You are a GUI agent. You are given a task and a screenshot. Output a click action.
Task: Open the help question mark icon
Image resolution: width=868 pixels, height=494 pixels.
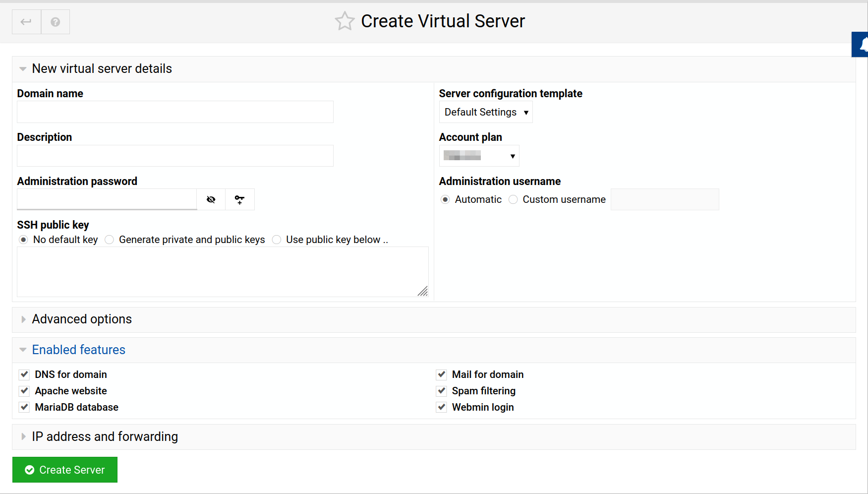(56, 22)
